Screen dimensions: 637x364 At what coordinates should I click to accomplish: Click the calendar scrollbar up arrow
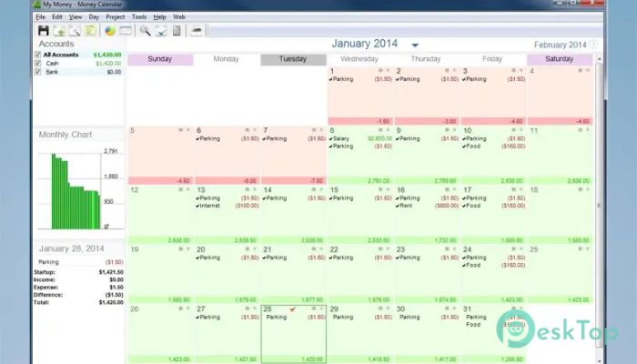pos(599,59)
